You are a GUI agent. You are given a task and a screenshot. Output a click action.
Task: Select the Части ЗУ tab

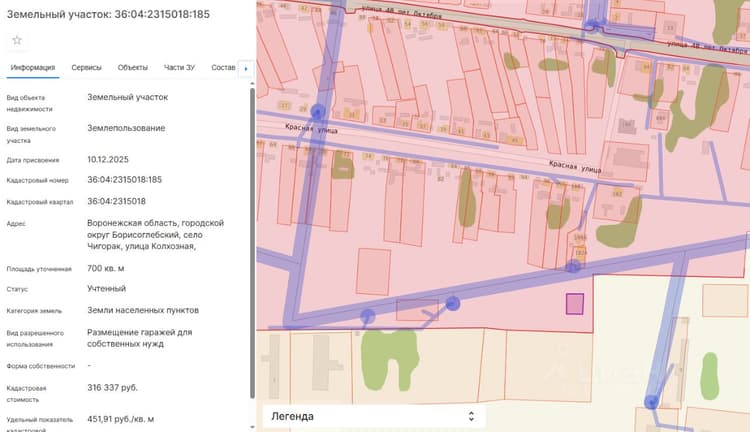click(179, 67)
